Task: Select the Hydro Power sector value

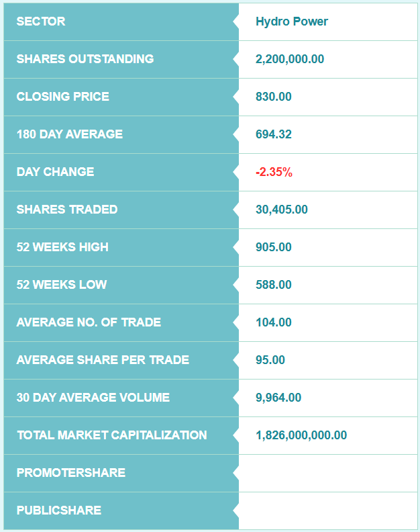Action: [x=292, y=21]
